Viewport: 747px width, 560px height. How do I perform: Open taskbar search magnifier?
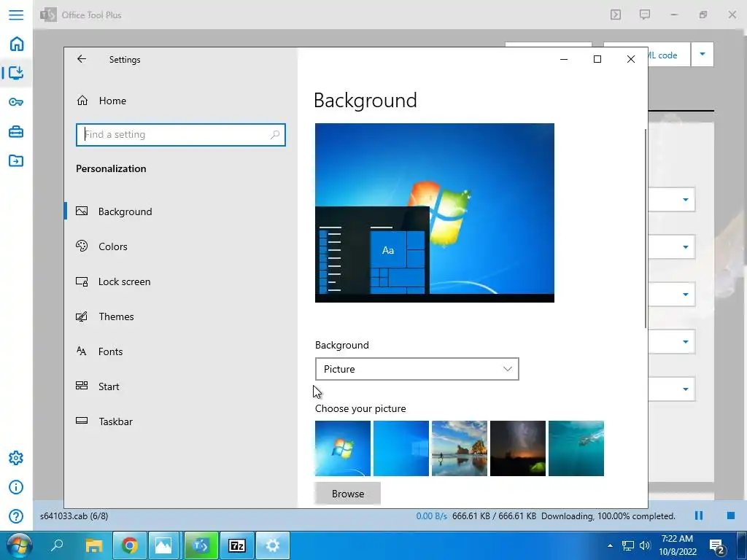pos(57,545)
